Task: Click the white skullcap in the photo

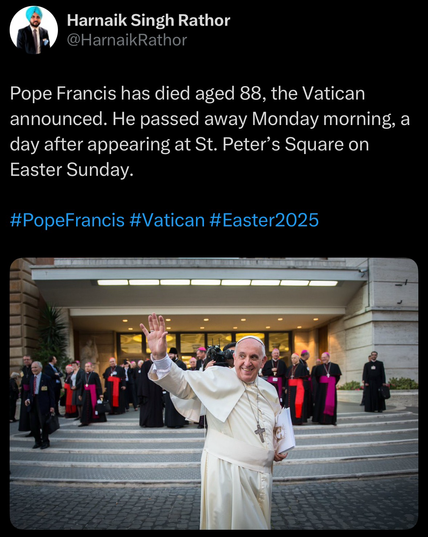Action: tap(251, 339)
